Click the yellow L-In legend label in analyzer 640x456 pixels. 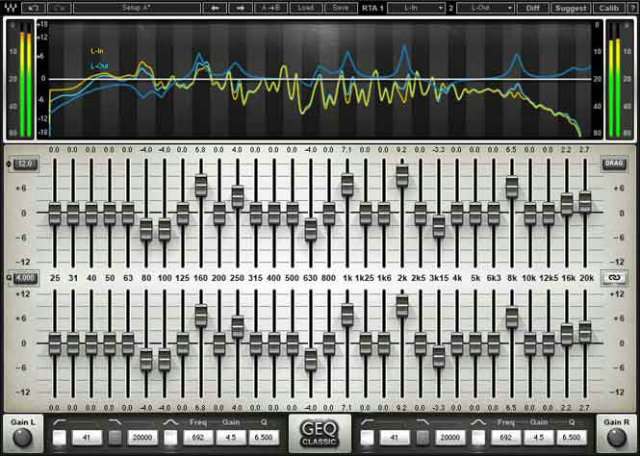pos(97,51)
